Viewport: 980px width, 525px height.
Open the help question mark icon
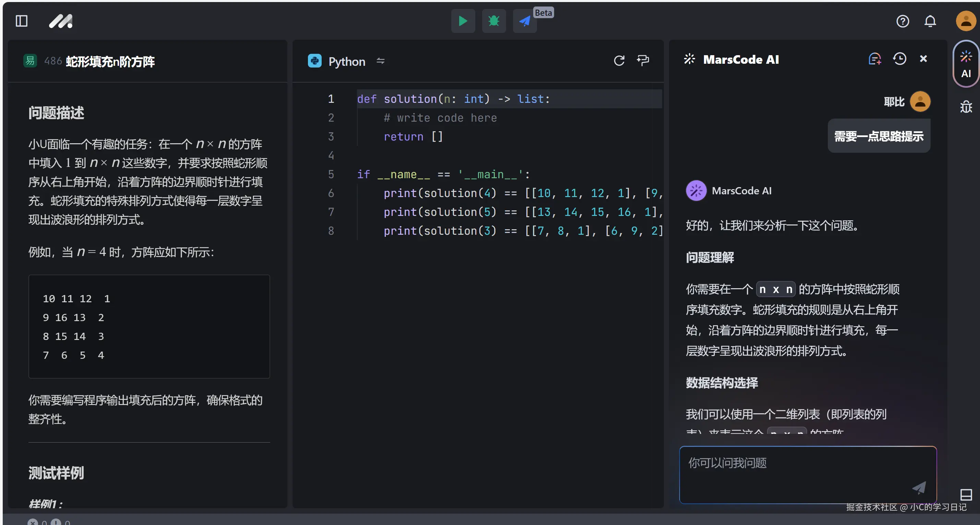tap(903, 21)
